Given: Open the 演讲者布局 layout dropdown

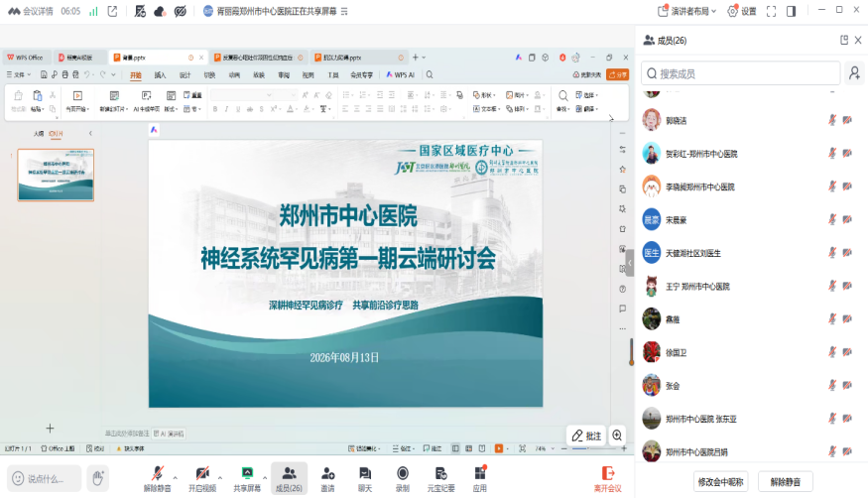Looking at the screenshot, I should coord(687,11).
